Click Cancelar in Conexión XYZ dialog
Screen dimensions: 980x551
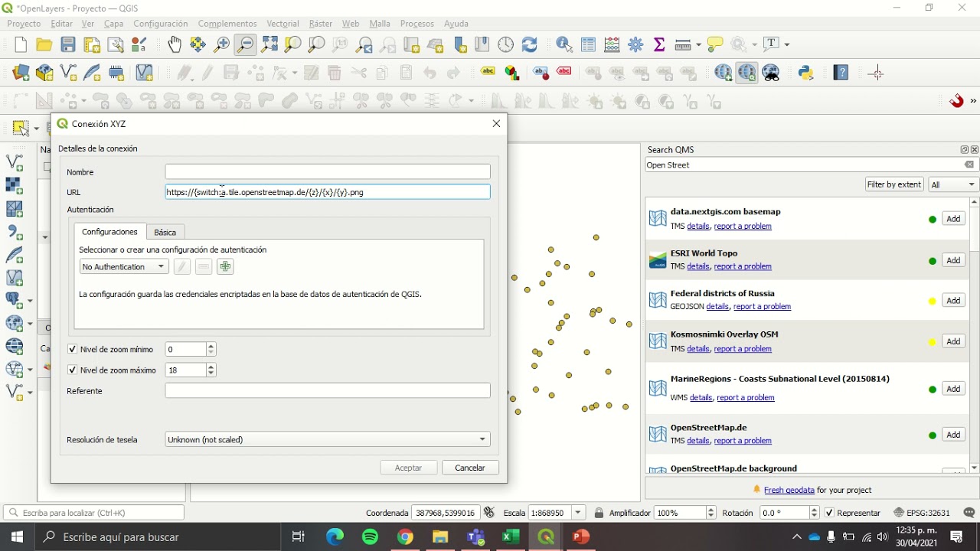click(470, 468)
